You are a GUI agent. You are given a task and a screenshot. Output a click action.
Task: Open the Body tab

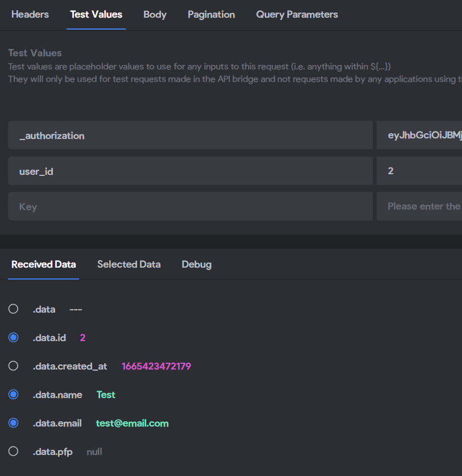tap(155, 15)
